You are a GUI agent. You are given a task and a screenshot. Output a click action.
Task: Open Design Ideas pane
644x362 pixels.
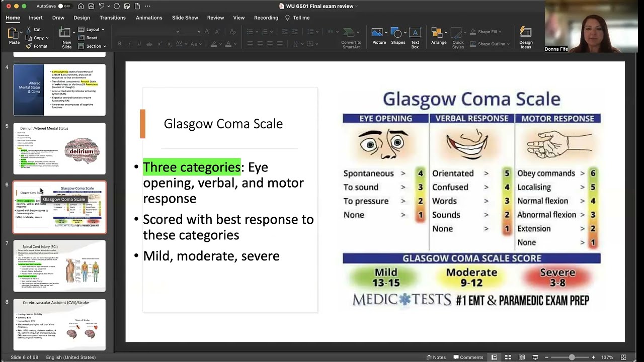coord(526,38)
